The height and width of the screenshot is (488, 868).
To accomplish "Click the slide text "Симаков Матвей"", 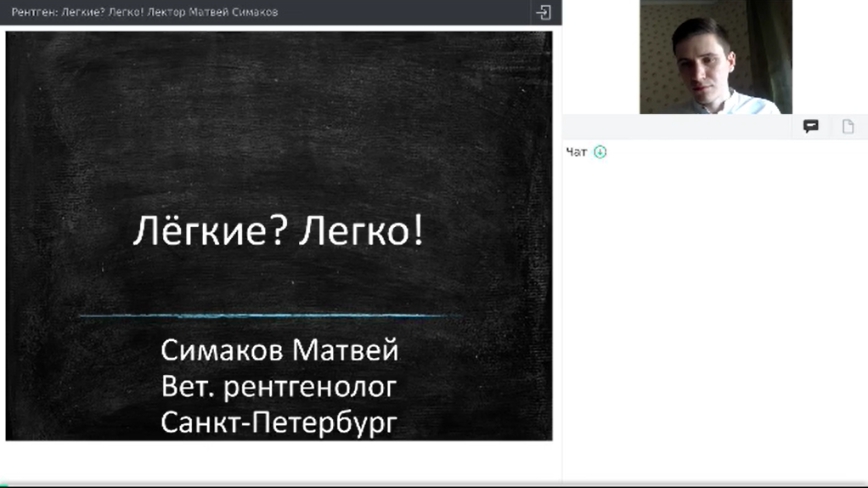I will click(279, 350).
